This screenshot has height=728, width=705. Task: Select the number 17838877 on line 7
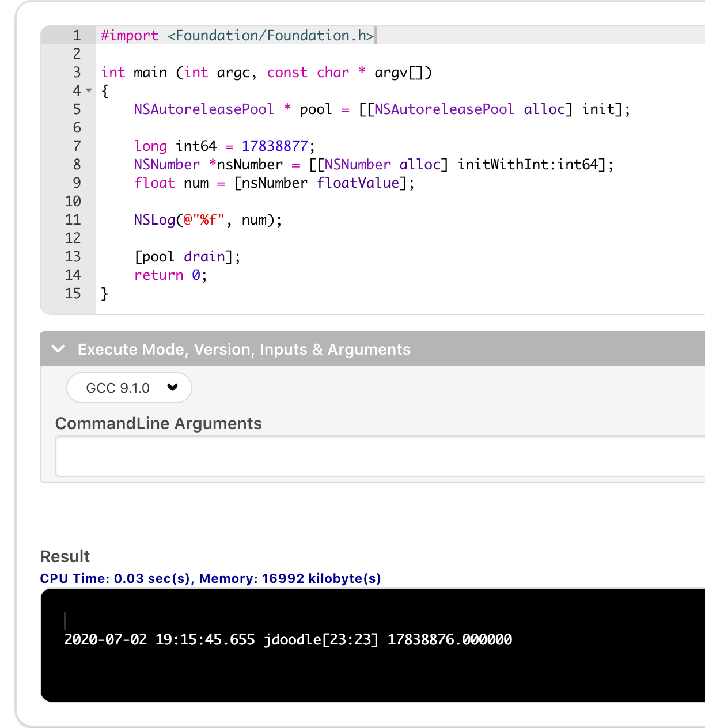click(275, 146)
